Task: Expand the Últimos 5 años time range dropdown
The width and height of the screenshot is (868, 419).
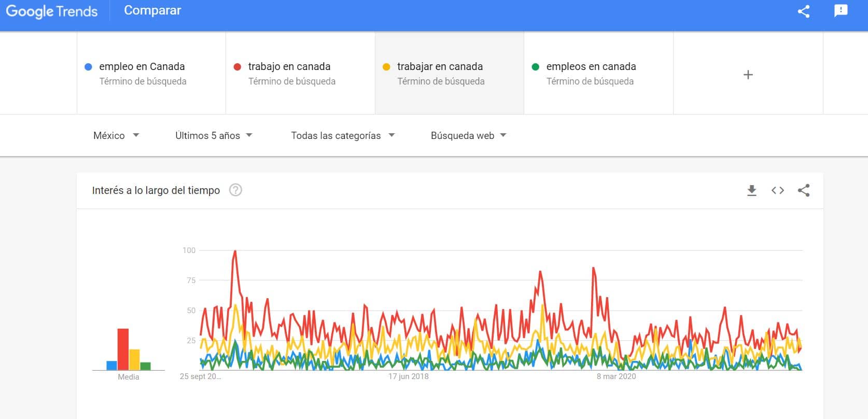Action: coord(214,135)
